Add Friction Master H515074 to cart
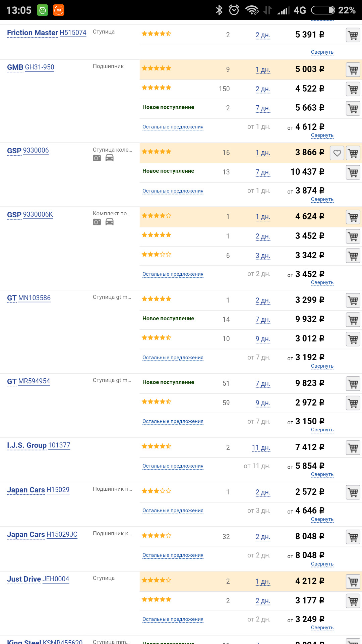Image resolution: width=362 pixels, height=644 pixels. tap(353, 35)
